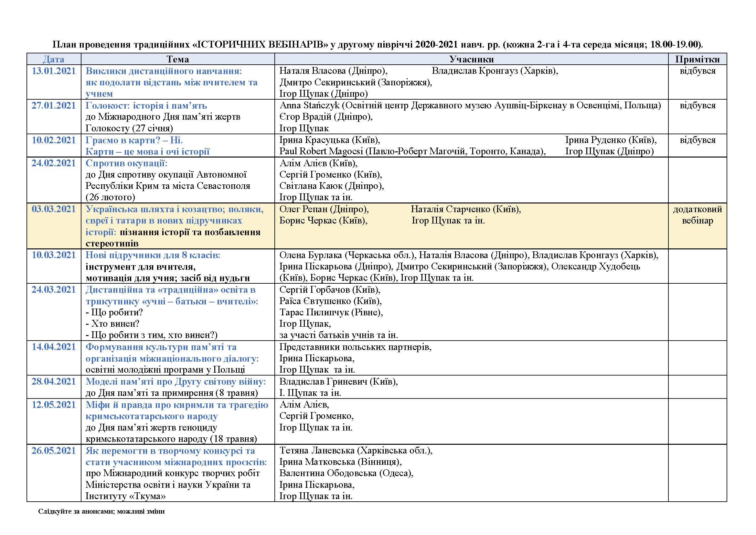Click the date 10.02.2021
The height and width of the screenshot is (535, 756).
point(54,140)
